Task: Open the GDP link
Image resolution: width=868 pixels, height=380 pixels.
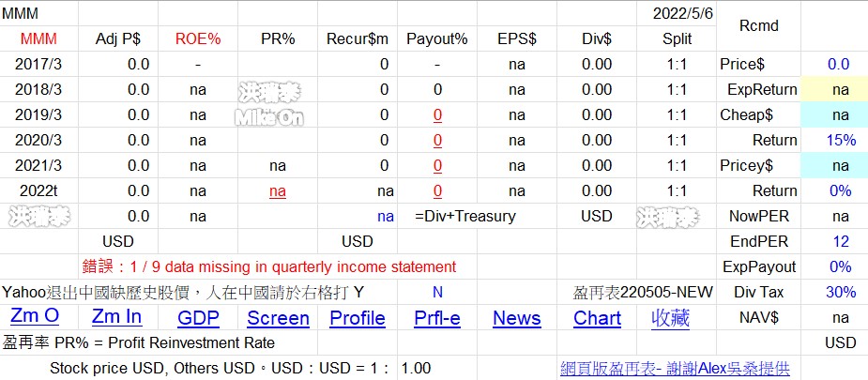Action: coord(198,318)
